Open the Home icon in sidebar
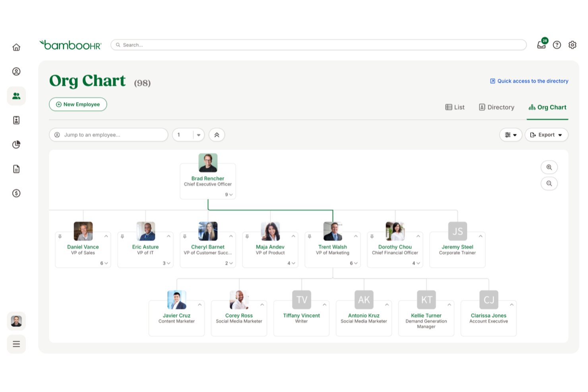 16,47
